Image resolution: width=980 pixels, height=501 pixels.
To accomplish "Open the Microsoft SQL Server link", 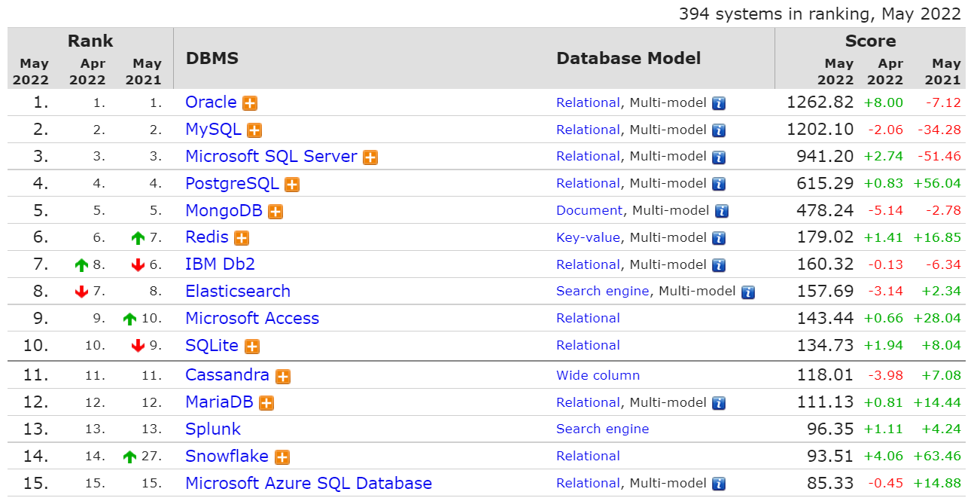I will 272,157.
